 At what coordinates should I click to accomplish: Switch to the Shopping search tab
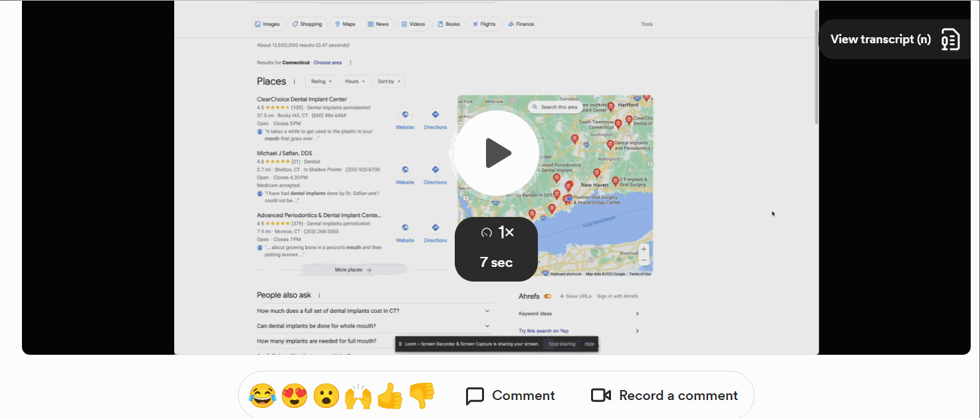pyautogui.click(x=307, y=24)
